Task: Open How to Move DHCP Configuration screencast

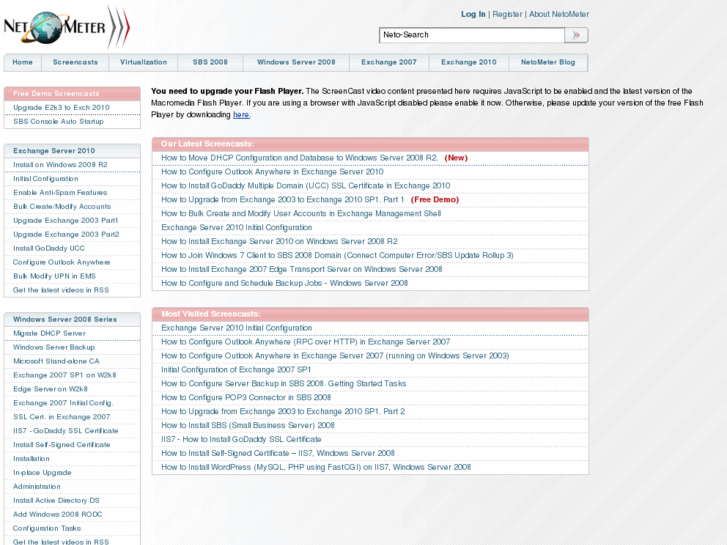Action: [x=300, y=158]
